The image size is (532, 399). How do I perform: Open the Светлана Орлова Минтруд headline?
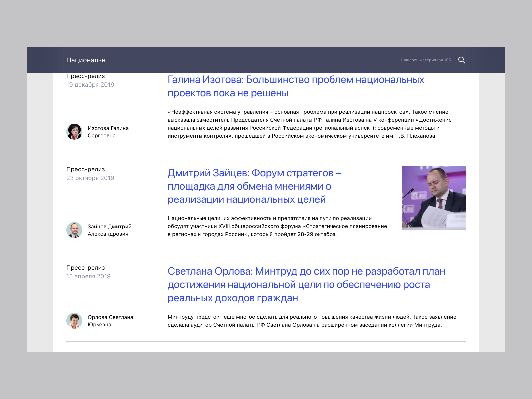[306, 285]
